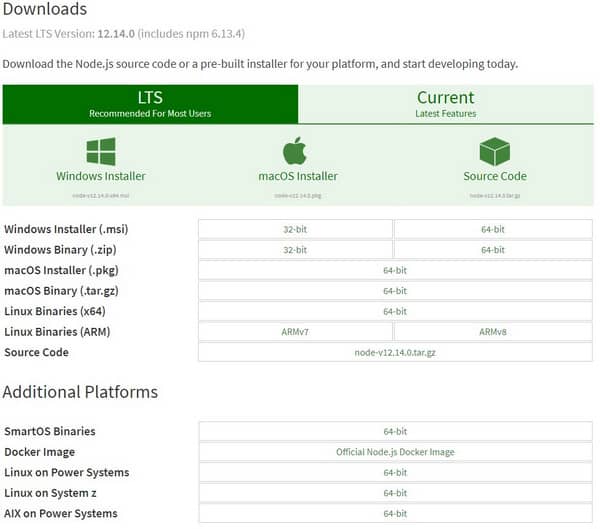Download 64-bit Linux on System z
This screenshot has height=529, width=600.
(395, 493)
